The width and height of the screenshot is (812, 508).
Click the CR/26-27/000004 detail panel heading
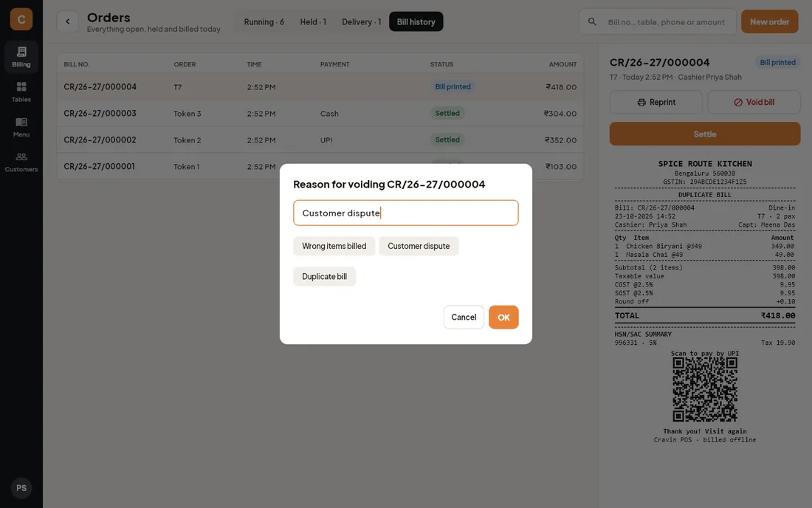(x=659, y=62)
